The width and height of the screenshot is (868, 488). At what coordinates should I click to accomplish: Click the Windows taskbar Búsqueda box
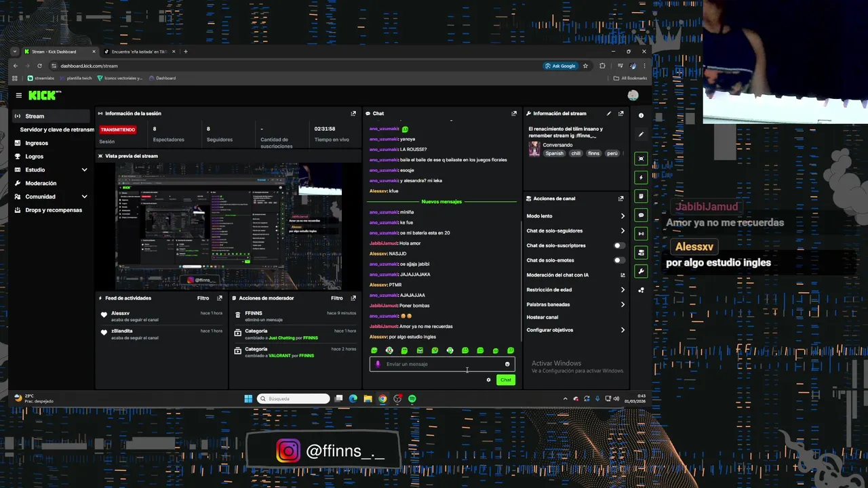click(294, 399)
